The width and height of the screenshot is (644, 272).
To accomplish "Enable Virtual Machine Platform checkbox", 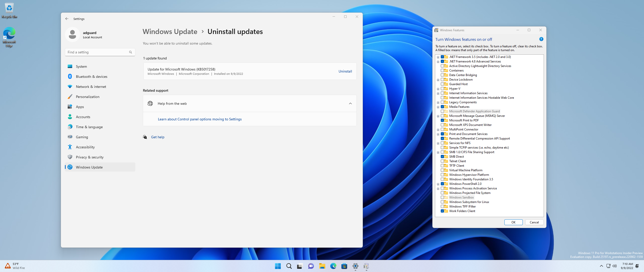I will click(442, 170).
